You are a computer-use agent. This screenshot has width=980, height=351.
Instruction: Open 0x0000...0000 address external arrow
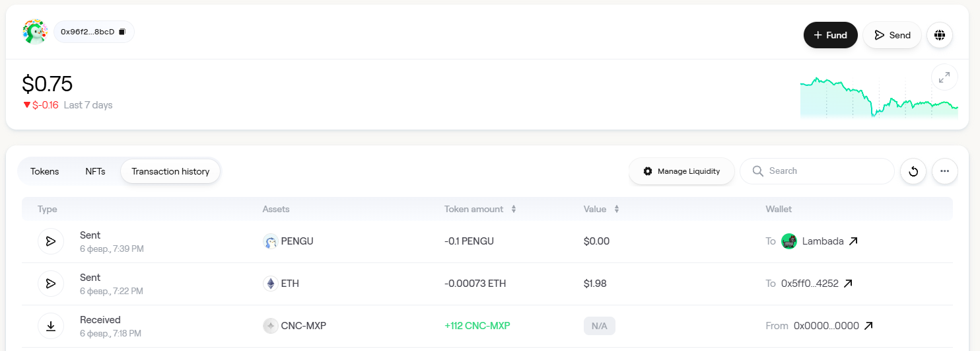pos(869,326)
